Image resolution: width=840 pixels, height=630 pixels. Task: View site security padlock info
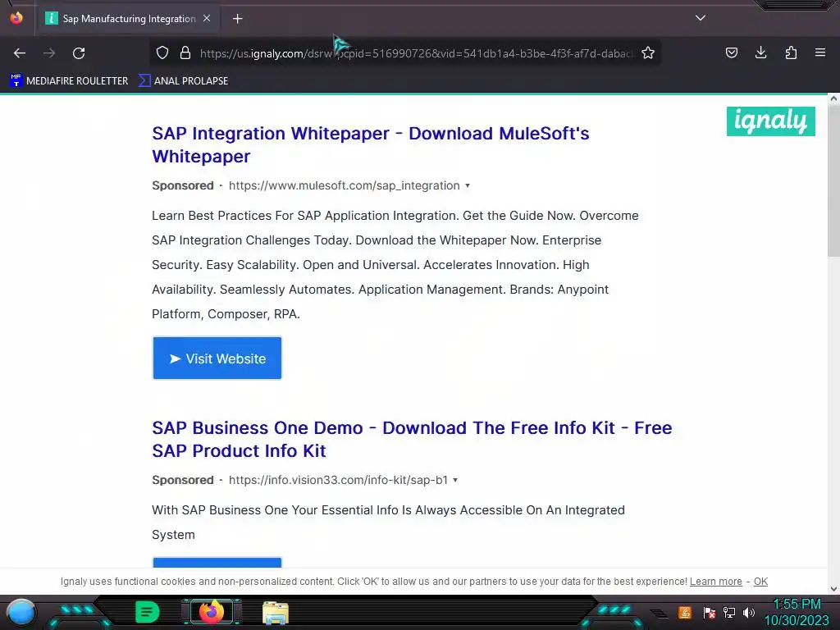185,53
